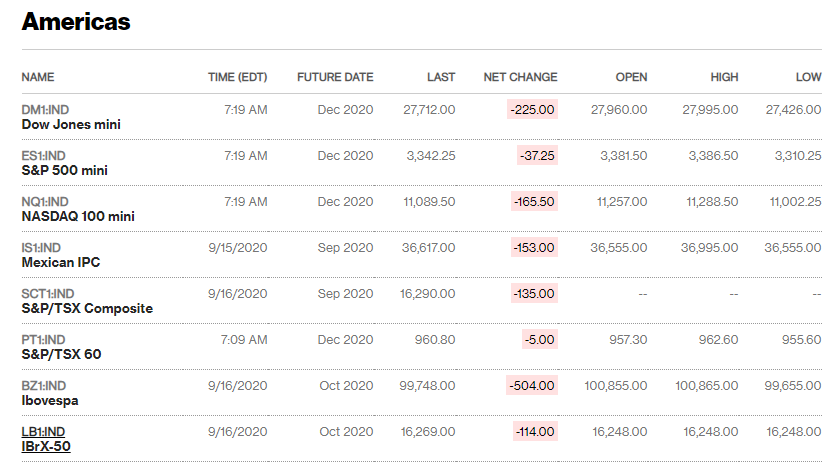
Task: Select the -153.00 net change cell
Action: (534, 248)
